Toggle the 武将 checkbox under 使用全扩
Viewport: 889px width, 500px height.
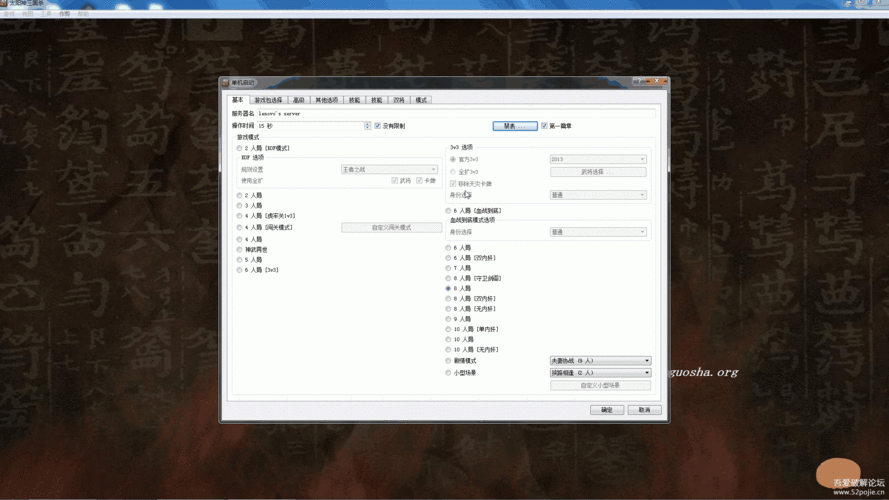pos(395,181)
